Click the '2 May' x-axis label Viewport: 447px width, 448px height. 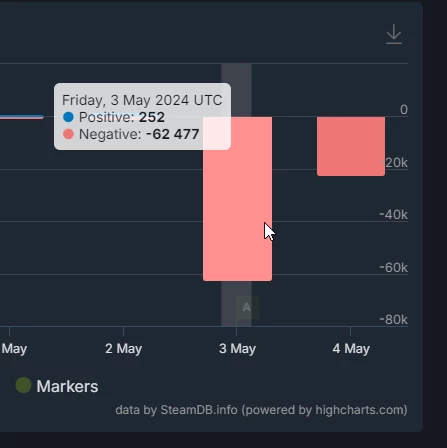(x=124, y=349)
